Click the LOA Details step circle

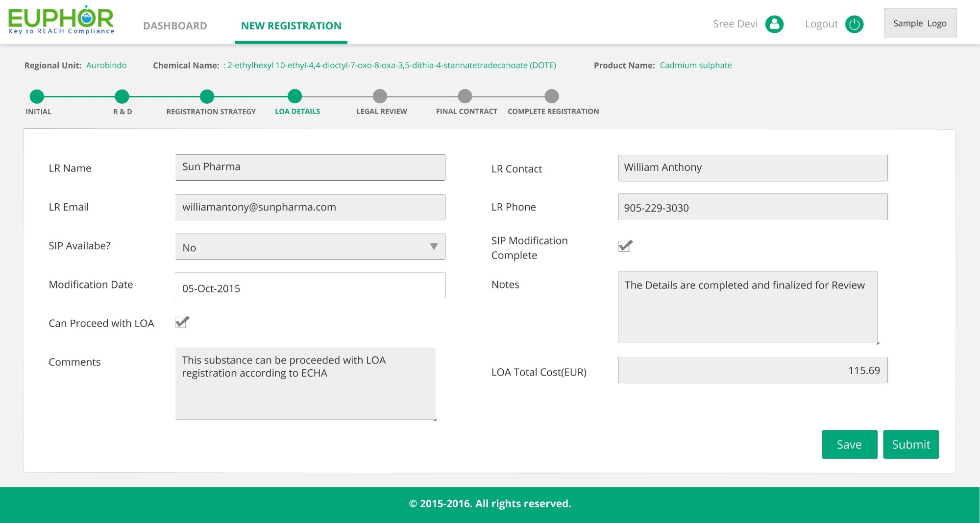[294, 96]
